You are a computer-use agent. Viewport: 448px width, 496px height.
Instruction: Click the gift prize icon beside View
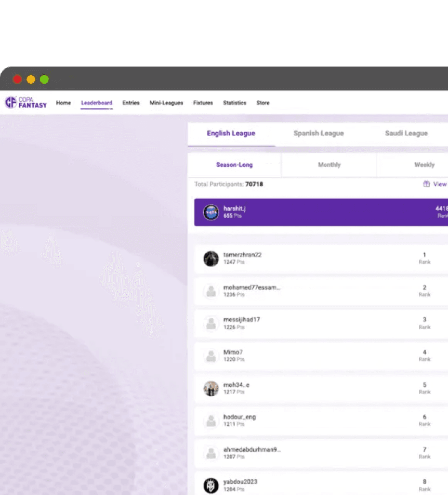click(x=427, y=184)
